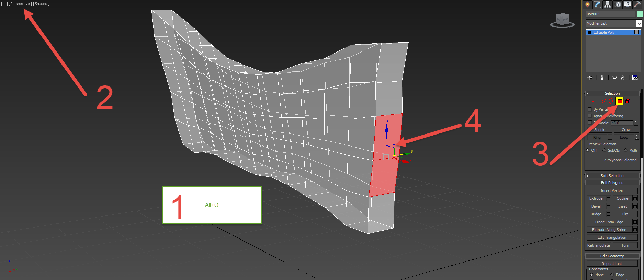The image size is (644, 280).
Task: Open the Utilities hammer tab
Action: click(637, 4)
